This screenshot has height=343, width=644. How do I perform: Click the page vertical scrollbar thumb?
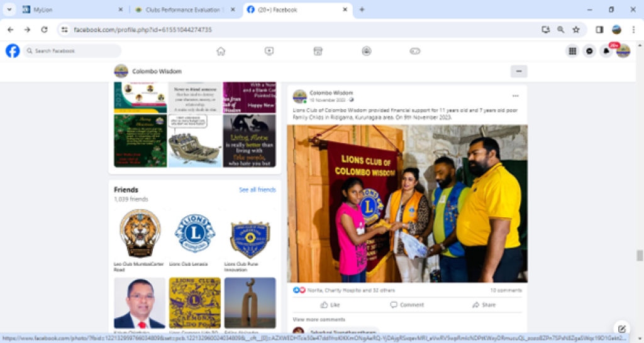(x=640, y=255)
